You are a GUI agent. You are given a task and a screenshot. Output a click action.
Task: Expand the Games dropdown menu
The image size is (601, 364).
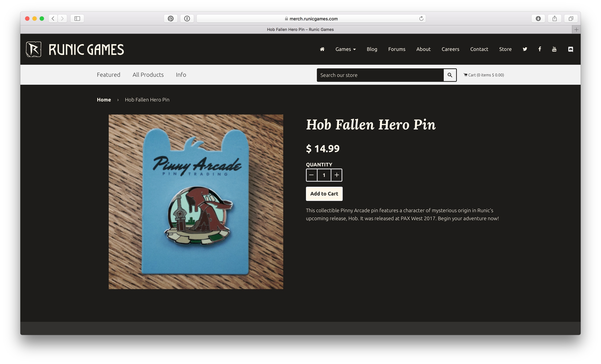(345, 49)
